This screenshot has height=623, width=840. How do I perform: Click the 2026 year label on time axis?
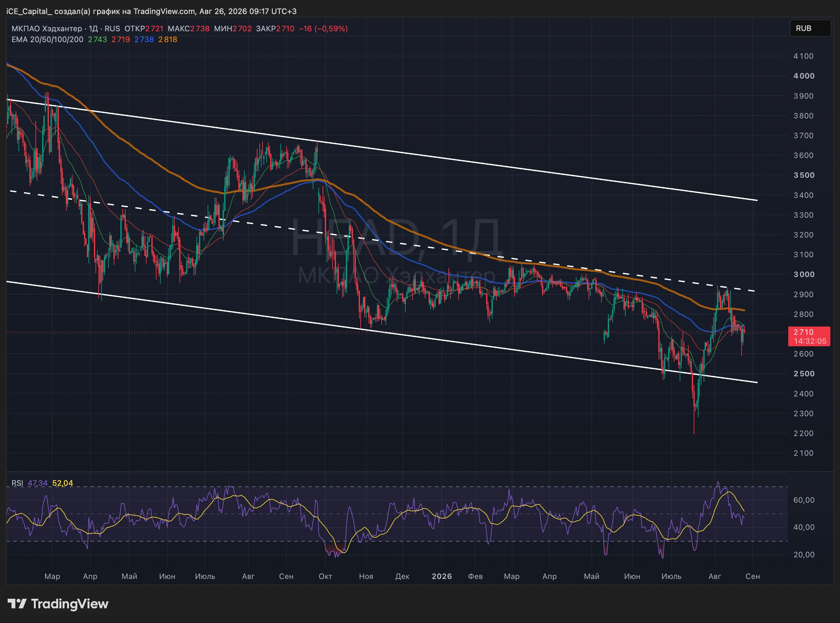point(442,576)
